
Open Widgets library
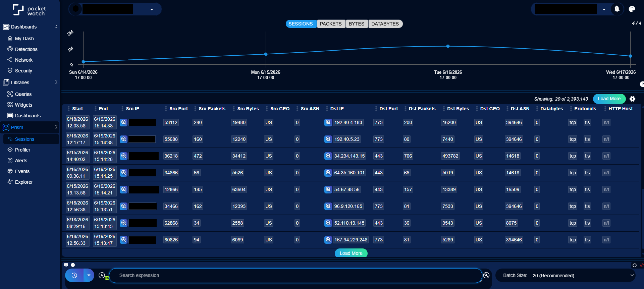pyautogui.click(x=23, y=105)
